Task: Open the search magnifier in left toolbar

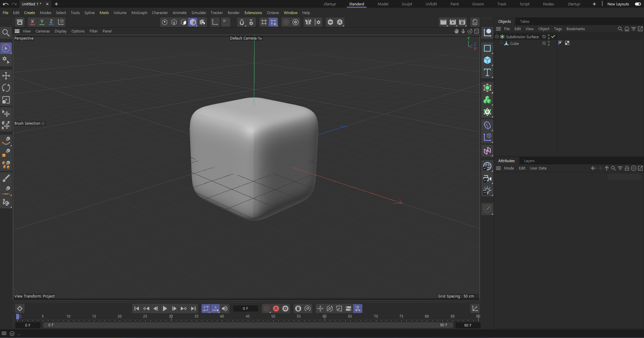Action: coord(6,32)
